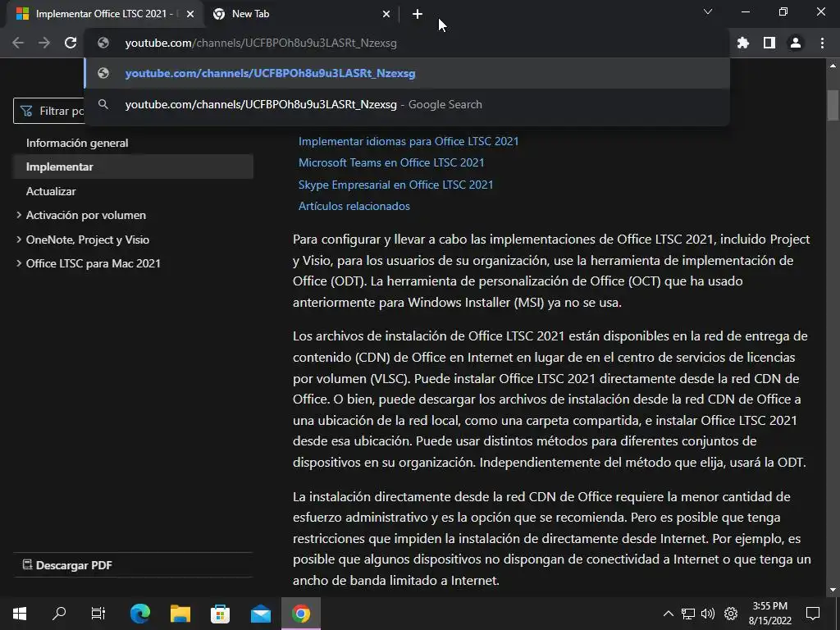This screenshot has height=630, width=840.
Task: Select the Google Search suggestion row
Action: pos(407,104)
